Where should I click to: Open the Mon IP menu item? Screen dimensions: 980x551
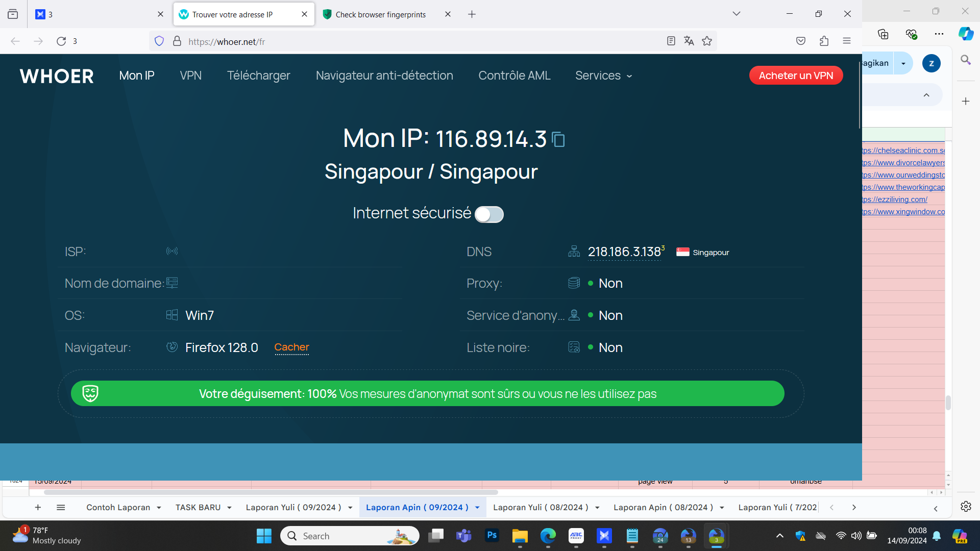[x=137, y=76]
